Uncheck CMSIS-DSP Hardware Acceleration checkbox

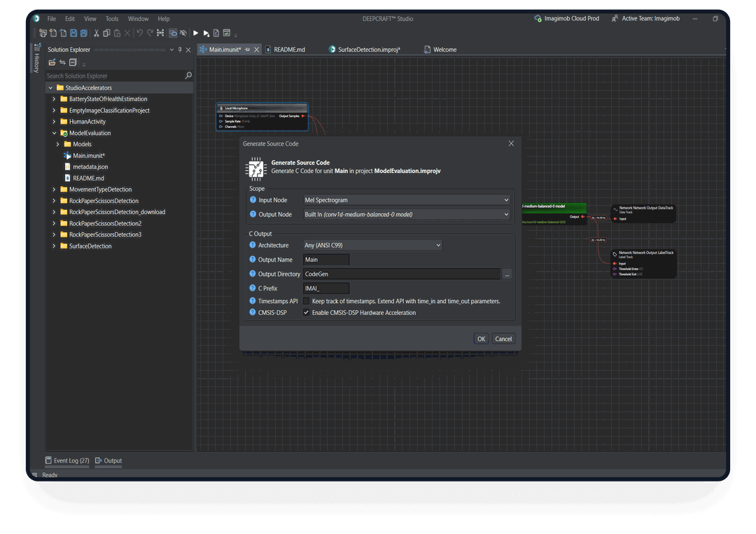pyautogui.click(x=306, y=313)
